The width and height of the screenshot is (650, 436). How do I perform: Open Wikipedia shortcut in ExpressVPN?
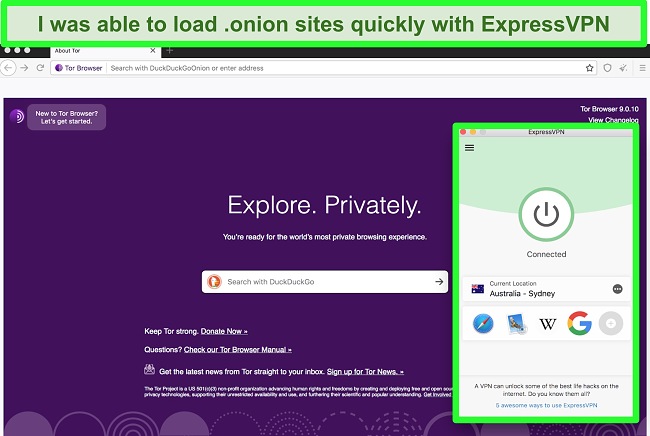click(x=548, y=324)
